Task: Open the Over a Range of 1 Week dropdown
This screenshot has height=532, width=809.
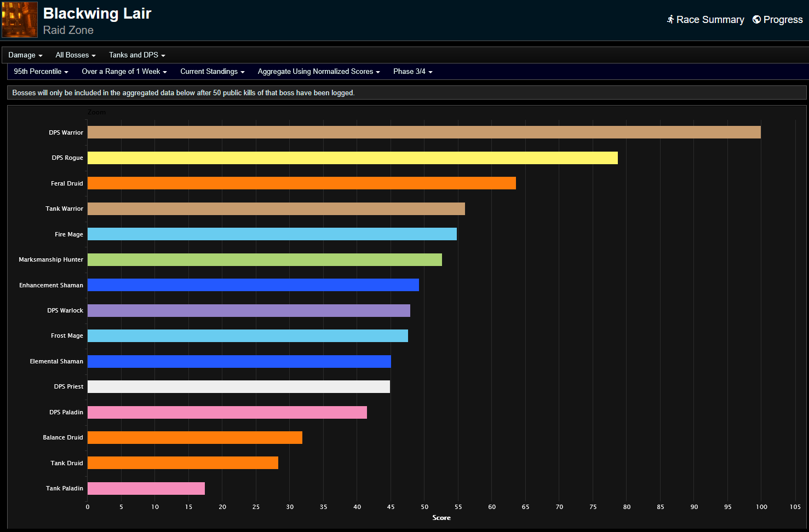Action: pos(124,71)
